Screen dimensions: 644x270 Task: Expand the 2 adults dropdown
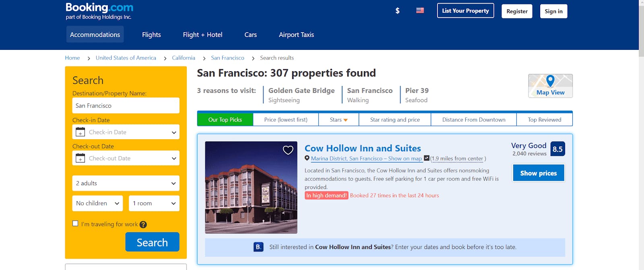126,183
